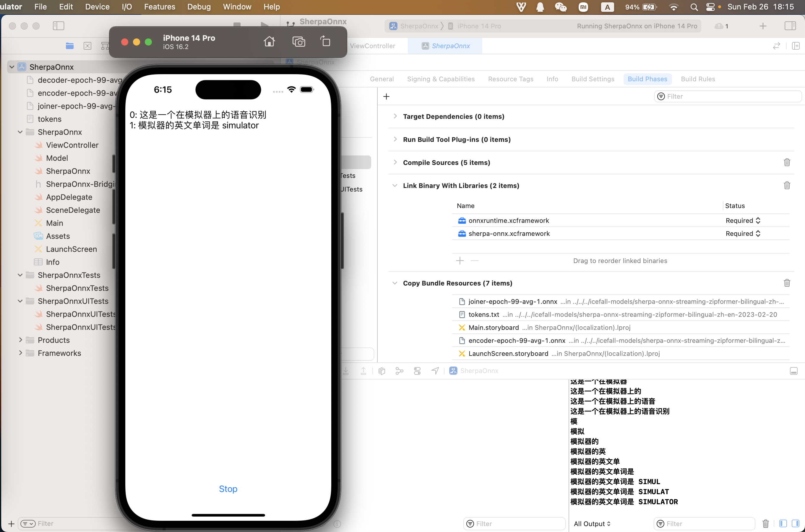
Task: Click the step into debug icon
Action: coord(346,371)
